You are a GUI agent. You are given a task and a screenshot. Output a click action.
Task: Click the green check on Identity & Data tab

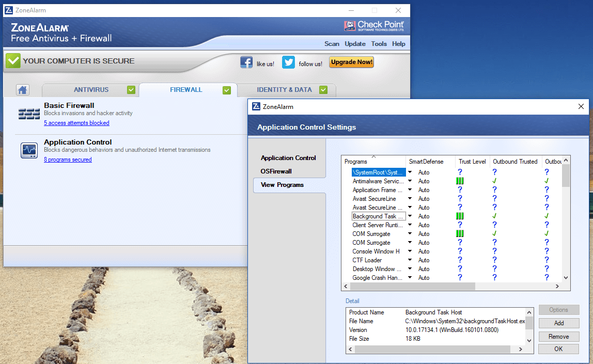[x=323, y=90]
